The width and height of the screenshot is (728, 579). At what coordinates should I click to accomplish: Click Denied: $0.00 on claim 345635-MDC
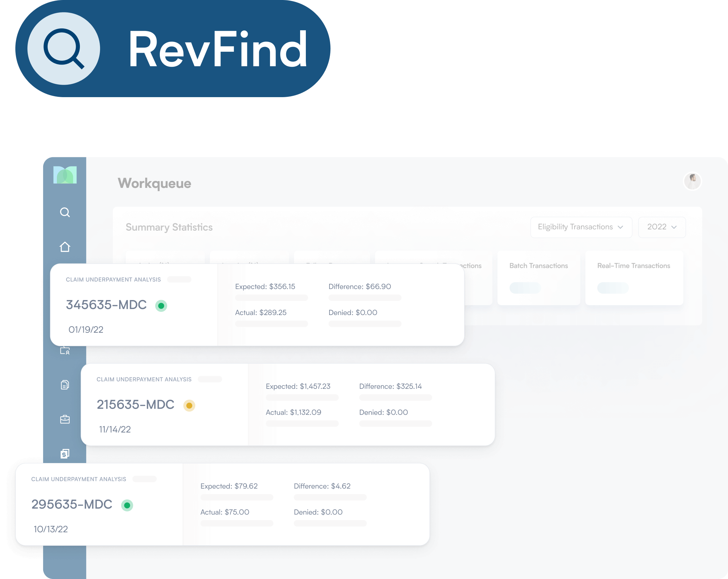click(x=353, y=312)
